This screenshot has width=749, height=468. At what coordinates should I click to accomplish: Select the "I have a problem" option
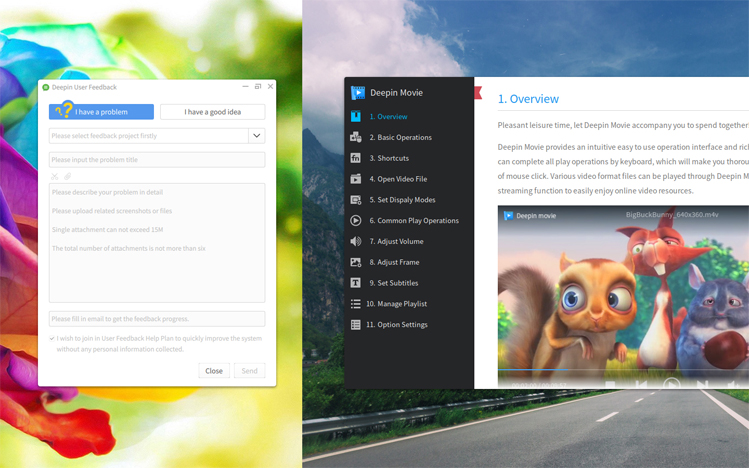click(x=101, y=112)
